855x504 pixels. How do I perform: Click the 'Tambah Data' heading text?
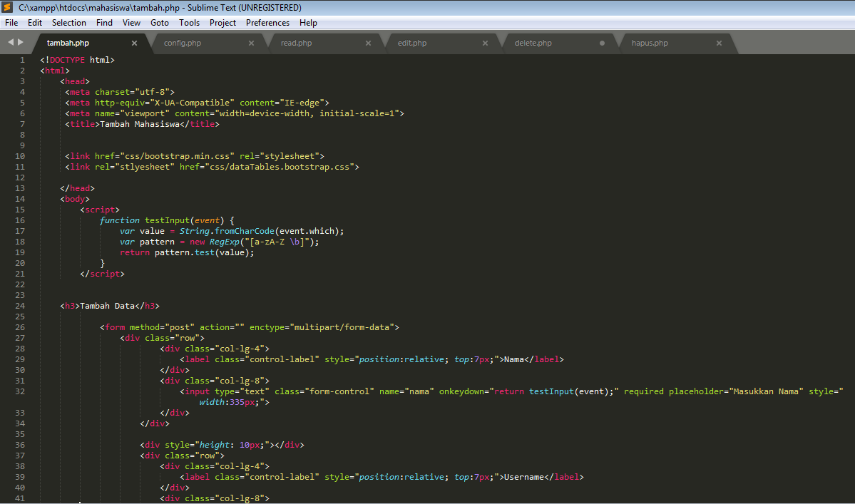pos(108,307)
